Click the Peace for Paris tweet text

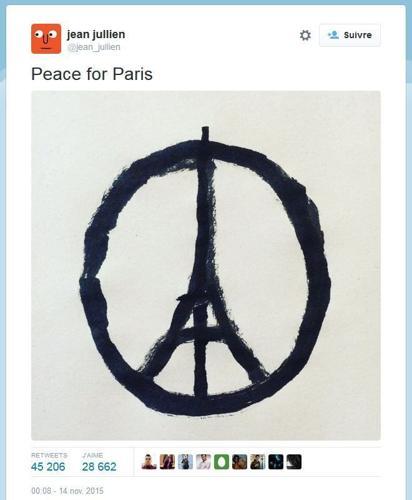(92, 74)
